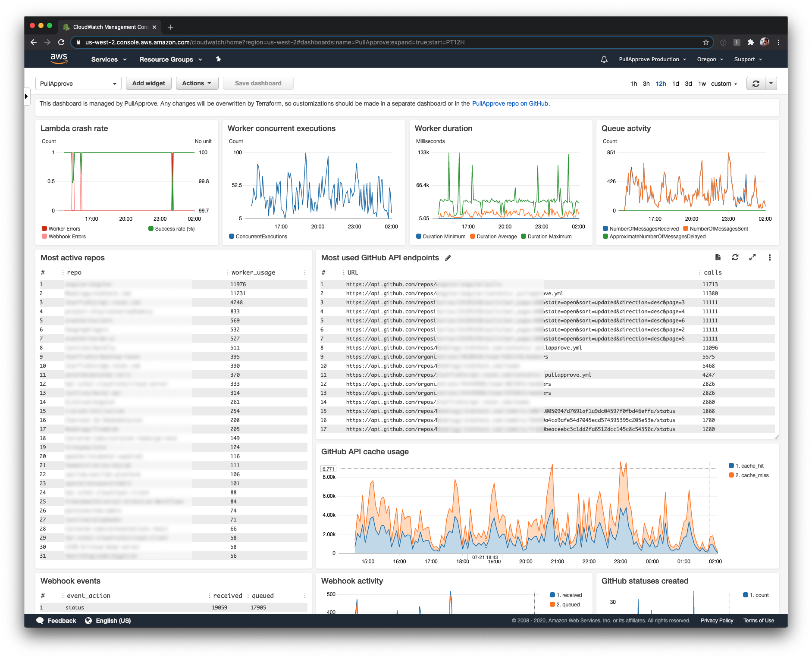Go back in browser history
The width and height of the screenshot is (812, 659).
pyautogui.click(x=34, y=42)
